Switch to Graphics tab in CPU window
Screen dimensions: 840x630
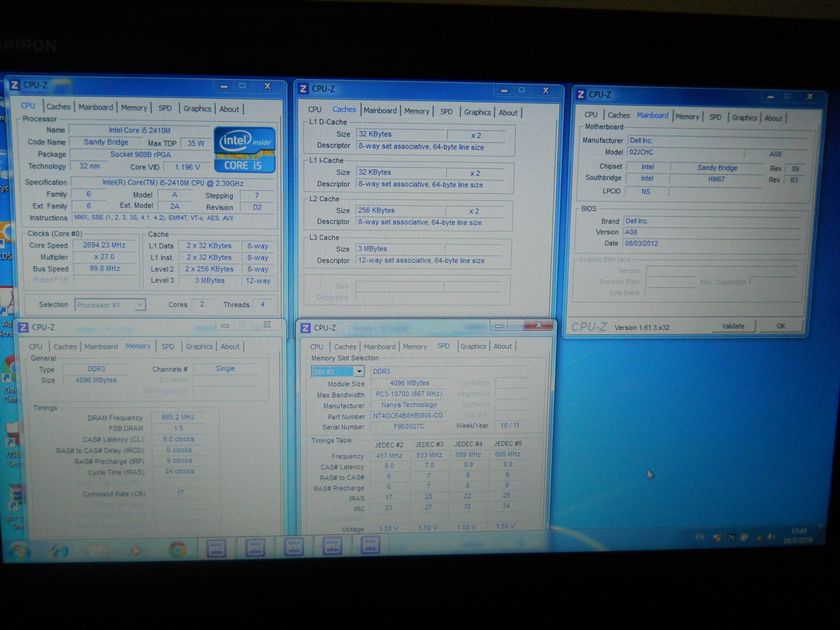click(197, 109)
